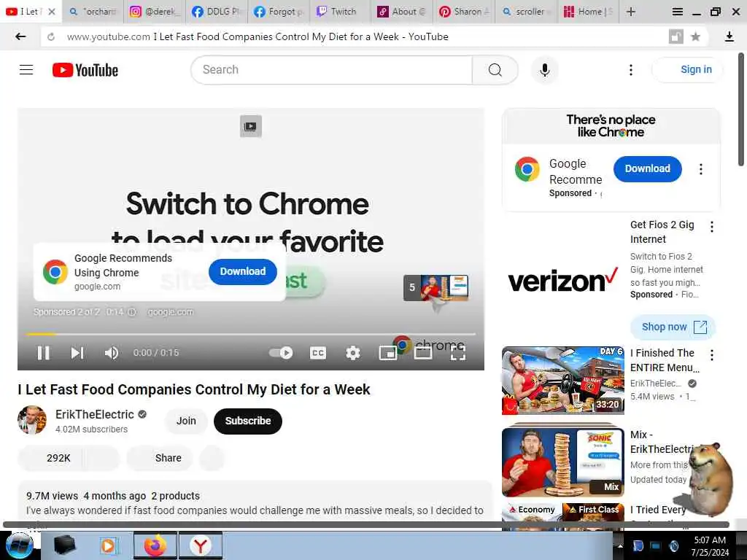This screenshot has width=747, height=560.
Task: Click ad info icon next to Sponsored
Action: pyautogui.click(x=132, y=312)
